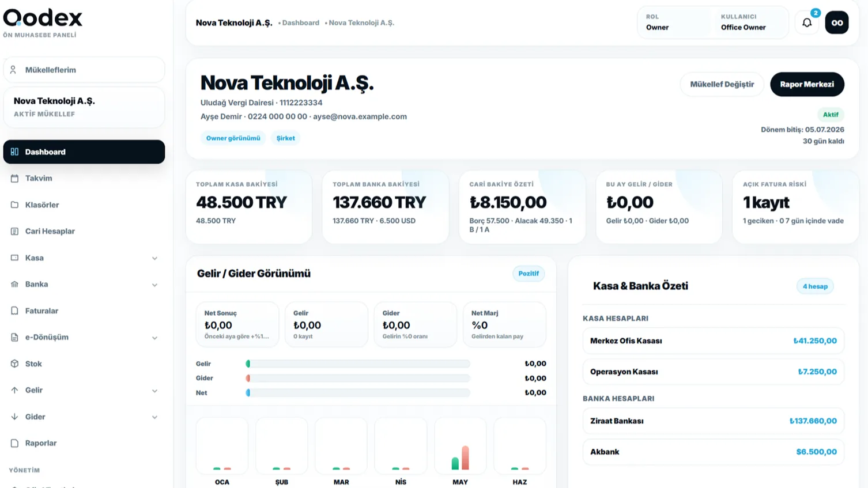Click the Faturalar document icon
This screenshot has width=868, height=488.
point(14,311)
